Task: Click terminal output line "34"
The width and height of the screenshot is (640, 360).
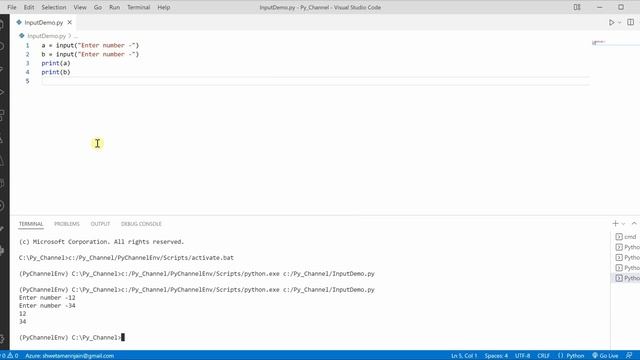Action: coord(22,322)
